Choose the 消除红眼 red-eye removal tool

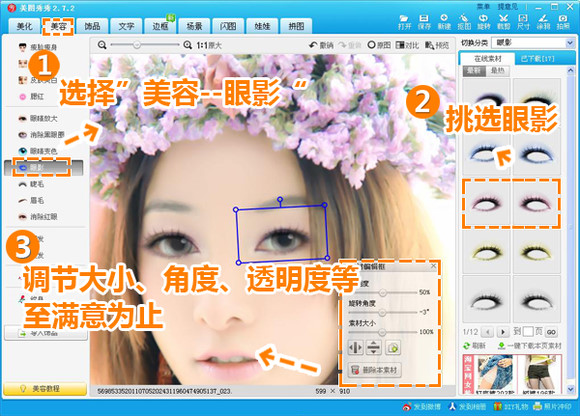pos(38,216)
